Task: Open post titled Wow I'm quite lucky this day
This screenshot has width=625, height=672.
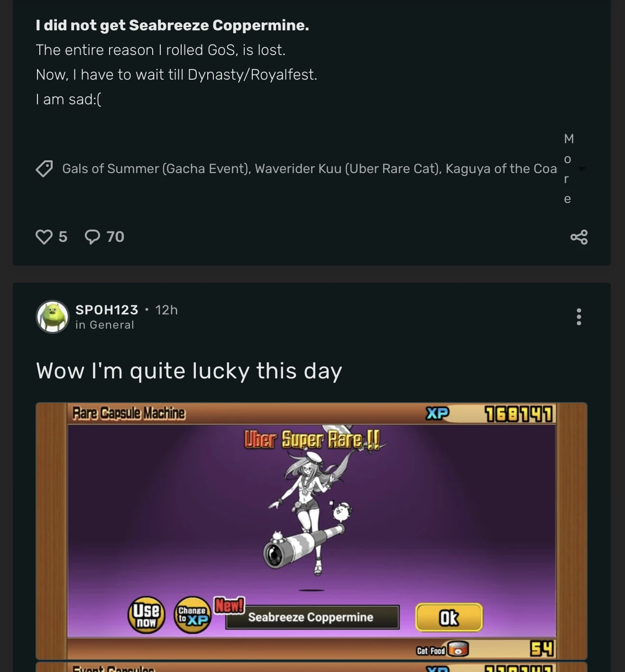Action: (x=189, y=371)
